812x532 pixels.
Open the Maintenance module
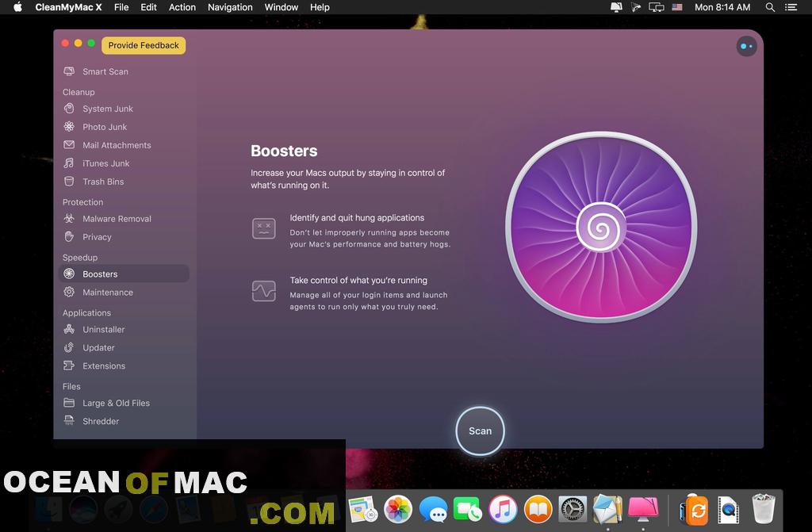coord(108,292)
